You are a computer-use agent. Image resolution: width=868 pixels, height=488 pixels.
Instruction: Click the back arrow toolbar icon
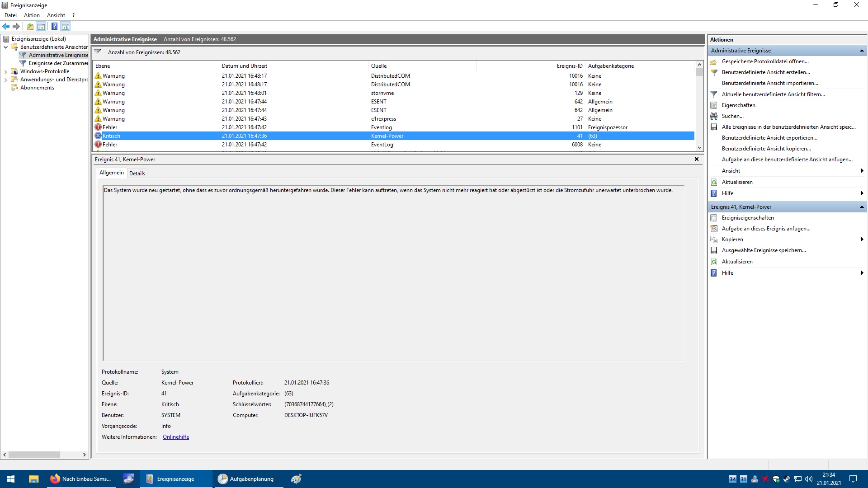point(6,26)
